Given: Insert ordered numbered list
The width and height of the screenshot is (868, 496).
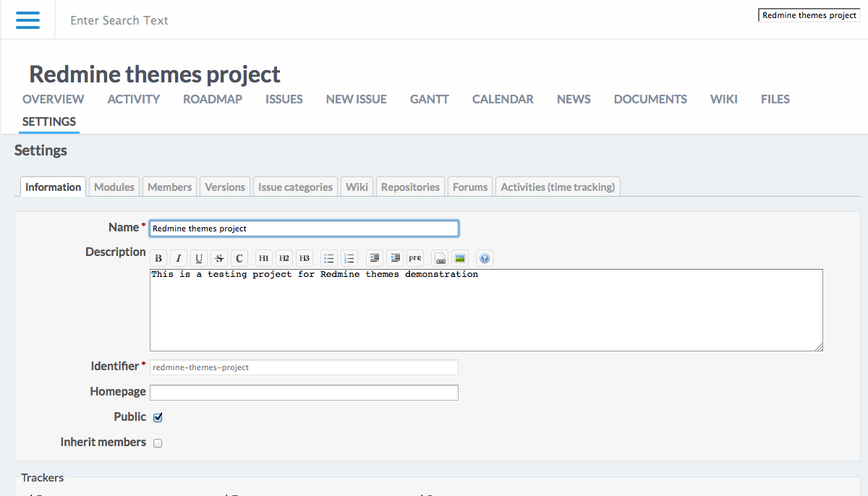Looking at the screenshot, I should click(x=349, y=258).
